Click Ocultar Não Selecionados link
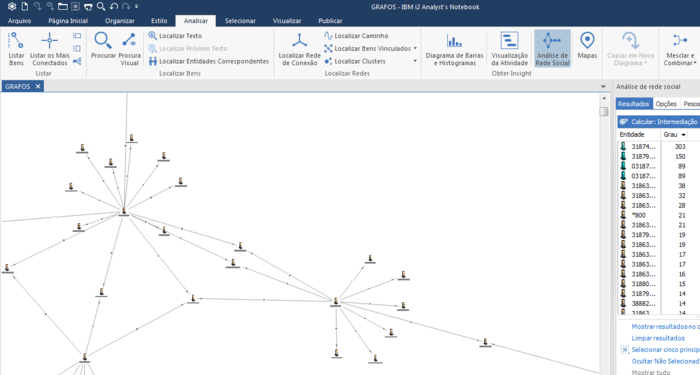The image size is (700, 375). click(x=665, y=361)
